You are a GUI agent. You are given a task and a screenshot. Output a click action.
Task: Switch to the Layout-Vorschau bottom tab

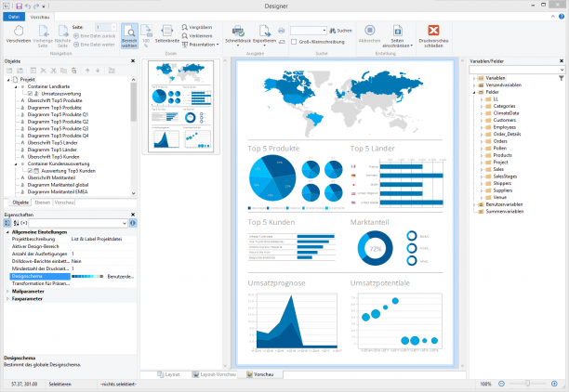(x=214, y=374)
